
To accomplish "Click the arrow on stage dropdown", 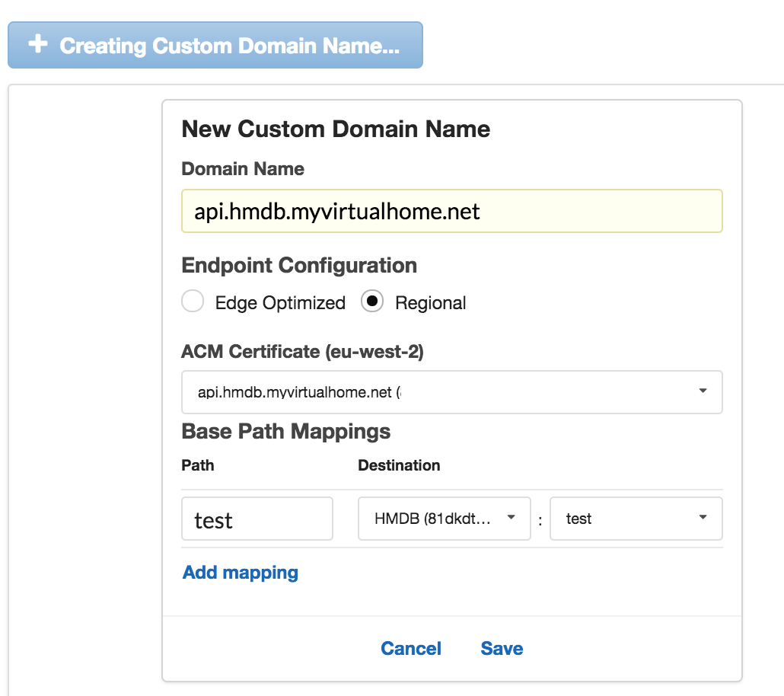I will click(x=702, y=518).
